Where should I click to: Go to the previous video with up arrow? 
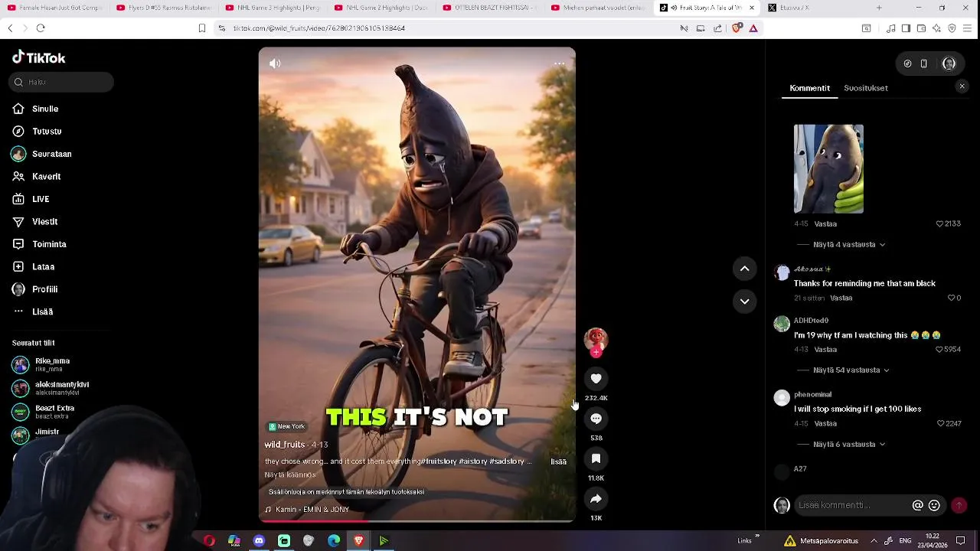click(x=744, y=269)
